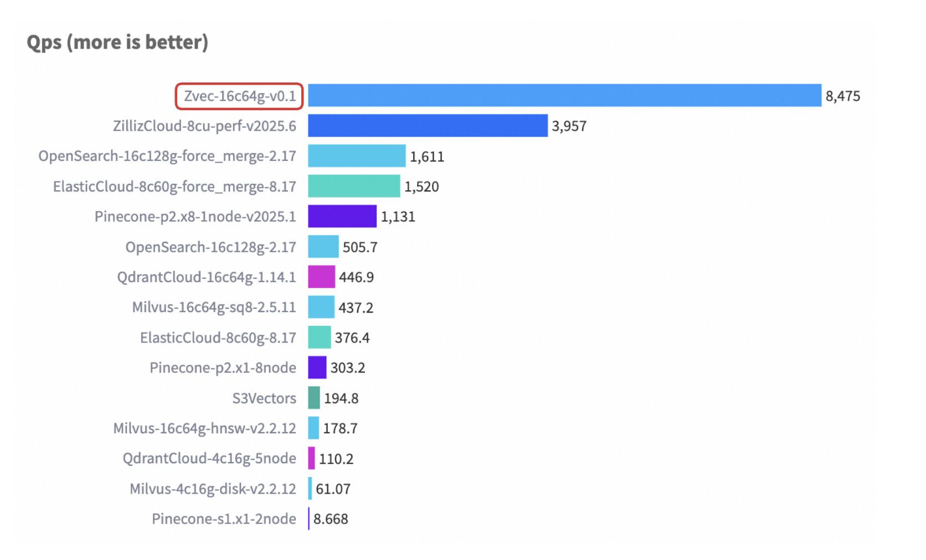Viewport: 926px width, 560px height.
Task: Click the 8,475 value label
Action: 842,96
